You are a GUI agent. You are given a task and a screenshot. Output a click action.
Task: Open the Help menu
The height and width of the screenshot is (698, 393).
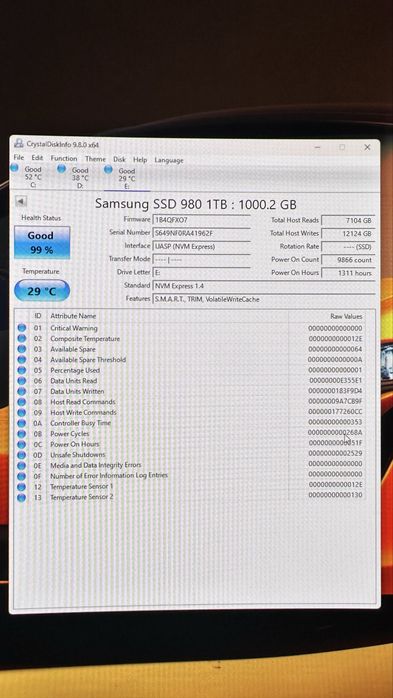[x=140, y=160]
